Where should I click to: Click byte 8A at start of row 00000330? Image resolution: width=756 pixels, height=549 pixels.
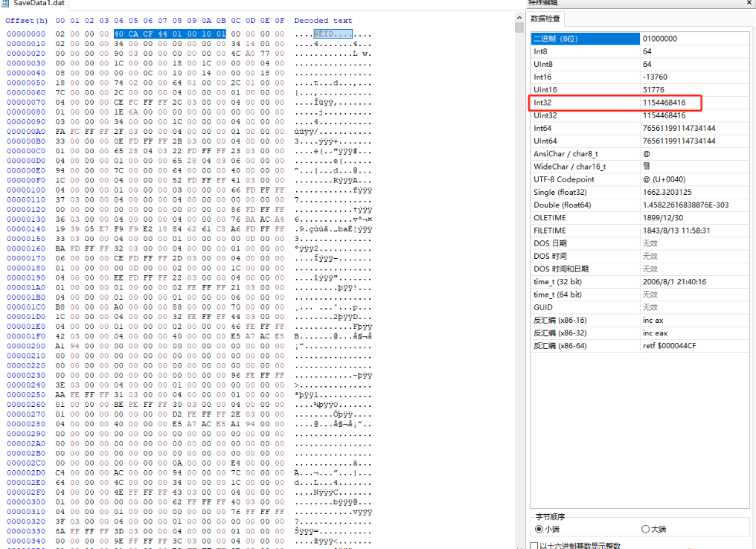[x=60, y=531]
